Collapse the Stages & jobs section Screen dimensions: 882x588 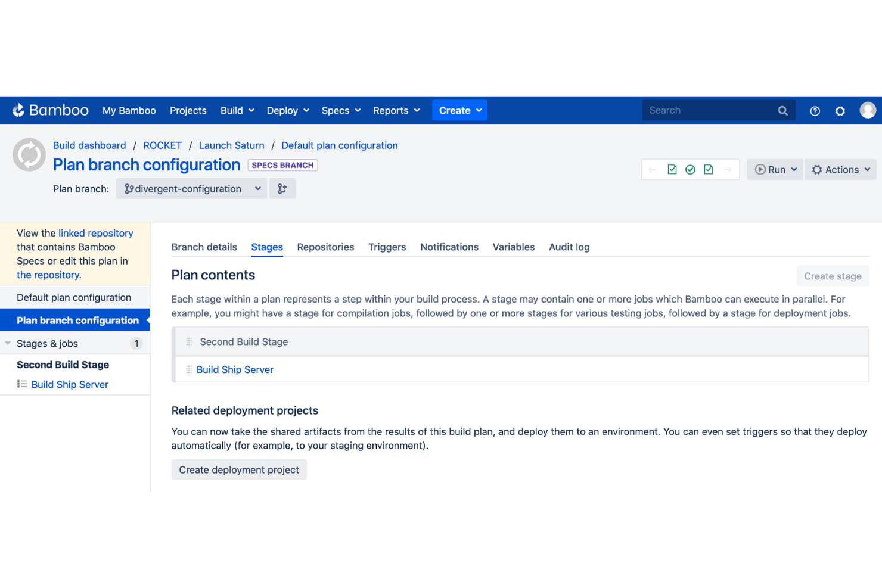(x=7, y=343)
